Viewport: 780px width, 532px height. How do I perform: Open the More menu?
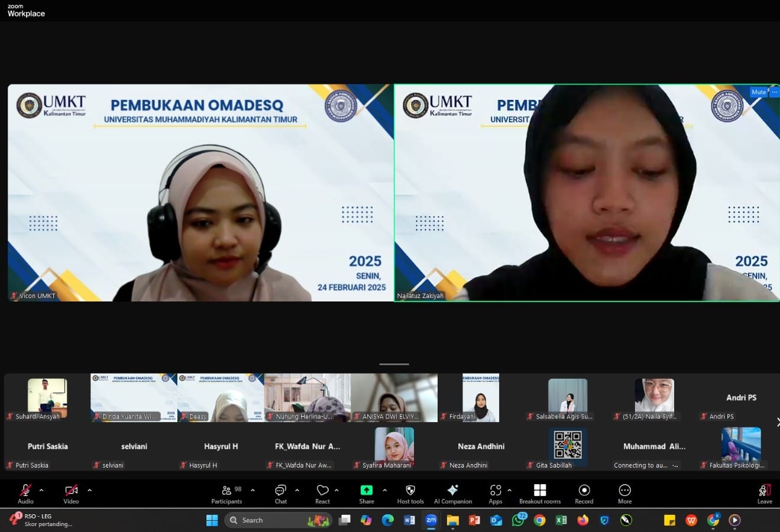click(624, 494)
